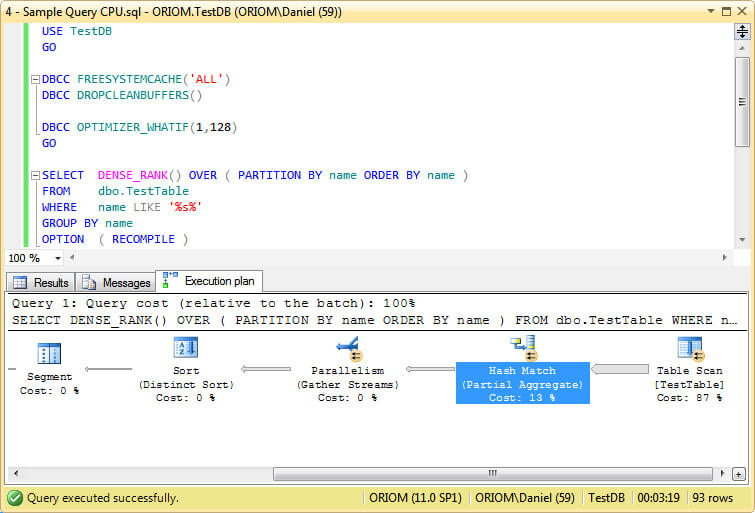Click the Messages tab icon

89,282
